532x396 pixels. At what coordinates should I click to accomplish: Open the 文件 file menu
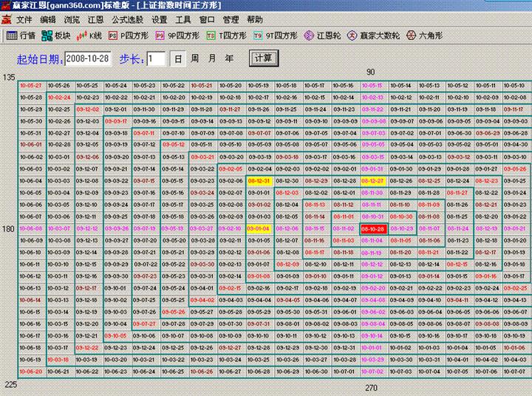click(24, 19)
